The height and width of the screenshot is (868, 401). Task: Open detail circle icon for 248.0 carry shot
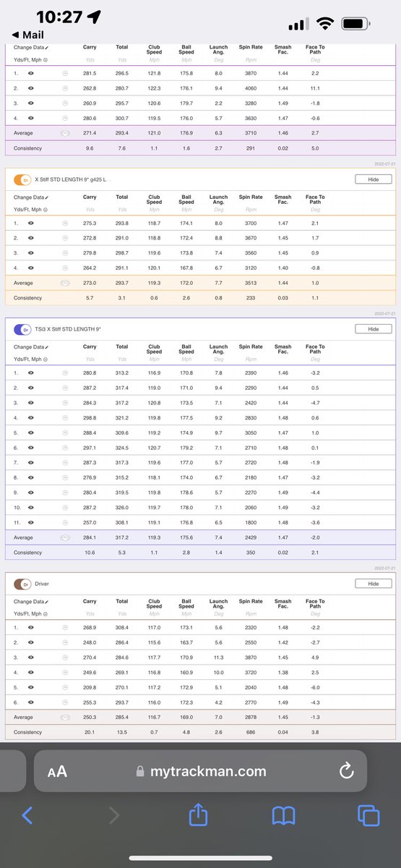66,642
